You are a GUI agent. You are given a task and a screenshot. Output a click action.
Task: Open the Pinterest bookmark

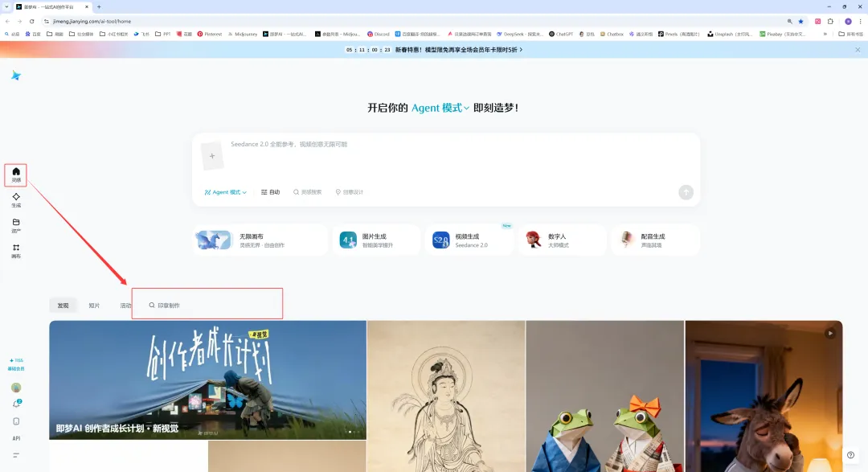click(209, 35)
